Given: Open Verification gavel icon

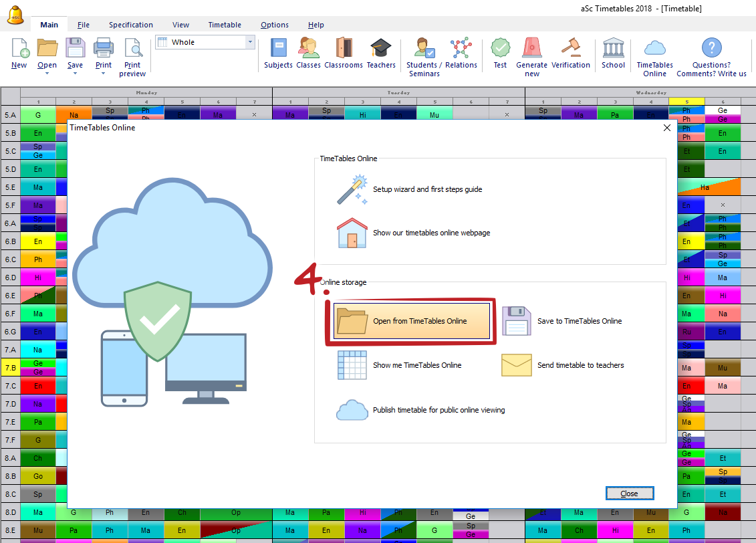Looking at the screenshot, I should tap(571, 49).
